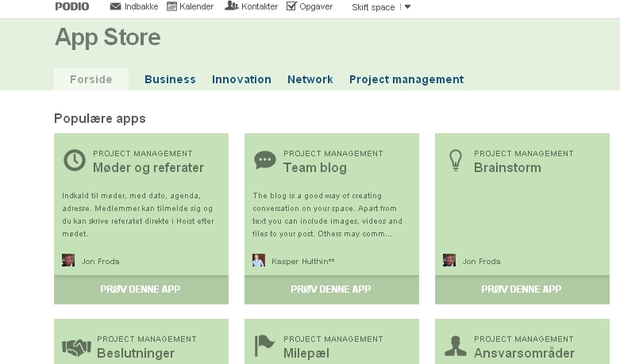Open the Kalender page
The width and height of the screenshot is (620, 364).
tap(191, 7)
